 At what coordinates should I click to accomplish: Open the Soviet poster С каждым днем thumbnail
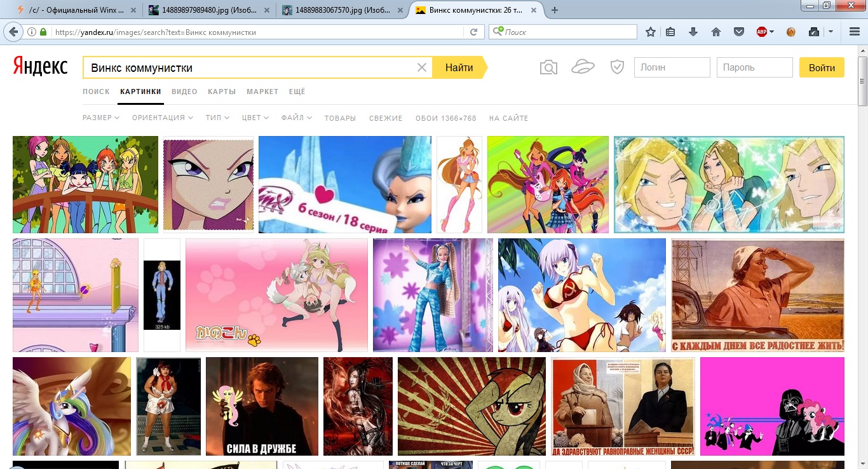click(x=758, y=296)
